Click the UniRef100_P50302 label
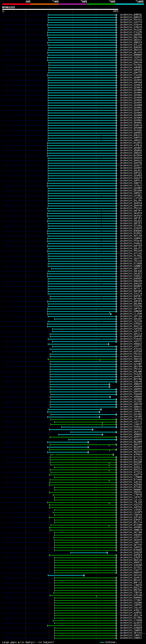Viewport: 146px width, 644px height. tap(131, 354)
